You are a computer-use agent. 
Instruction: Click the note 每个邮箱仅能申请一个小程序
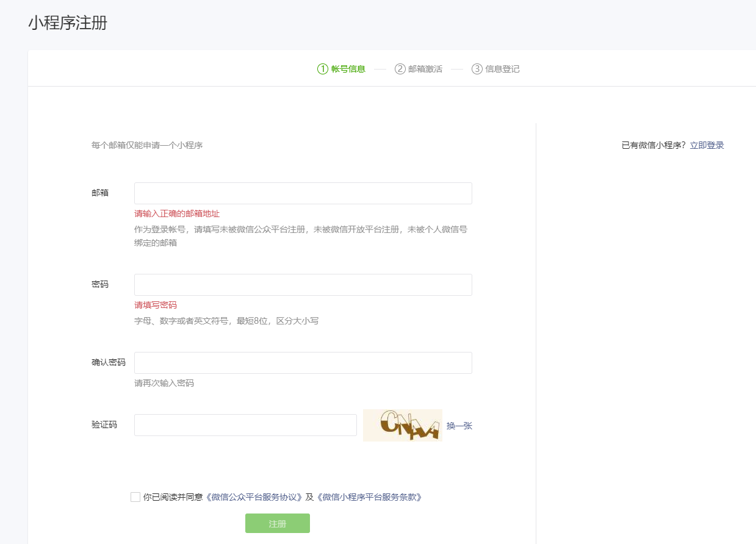pos(147,145)
